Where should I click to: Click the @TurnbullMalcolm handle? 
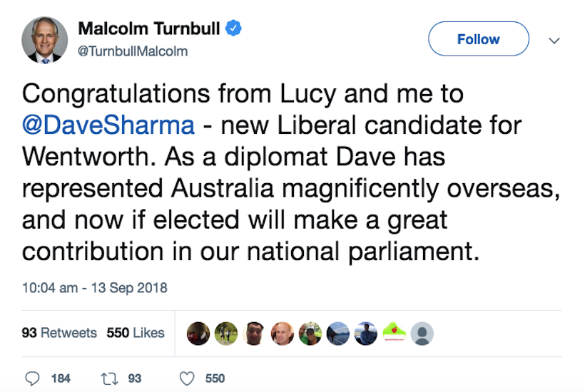tap(132, 51)
